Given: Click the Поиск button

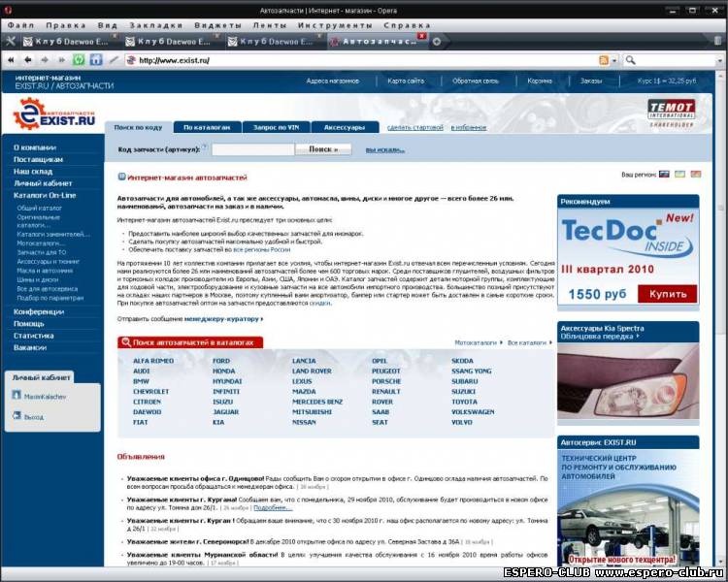Looking at the screenshot, I should coord(323,149).
